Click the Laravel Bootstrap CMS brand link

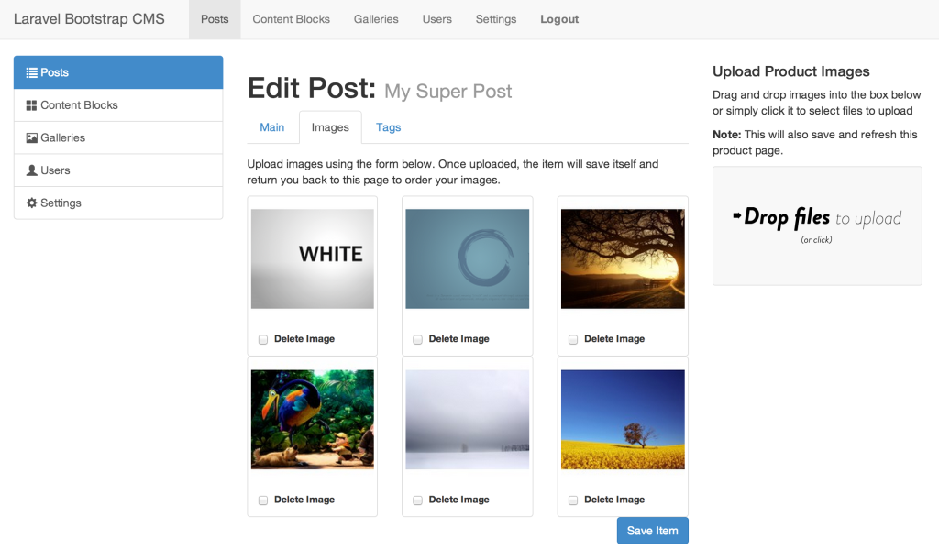(x=89, y=19)
